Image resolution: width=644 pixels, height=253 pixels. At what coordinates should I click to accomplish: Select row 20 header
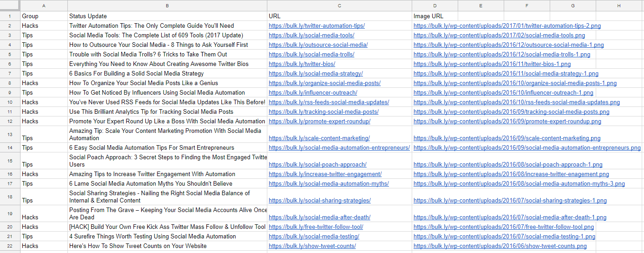10,227
